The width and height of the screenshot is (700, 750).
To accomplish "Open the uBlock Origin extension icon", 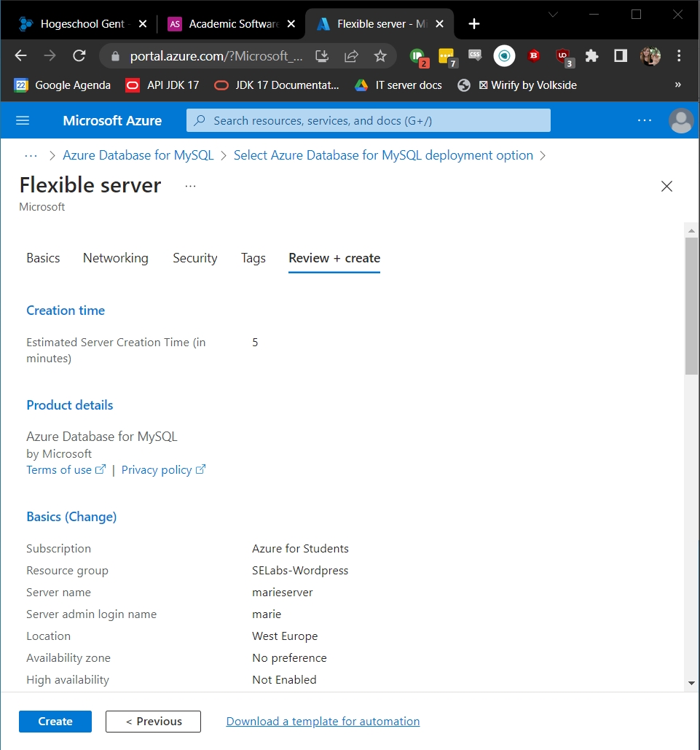I will tap(563, 56).
